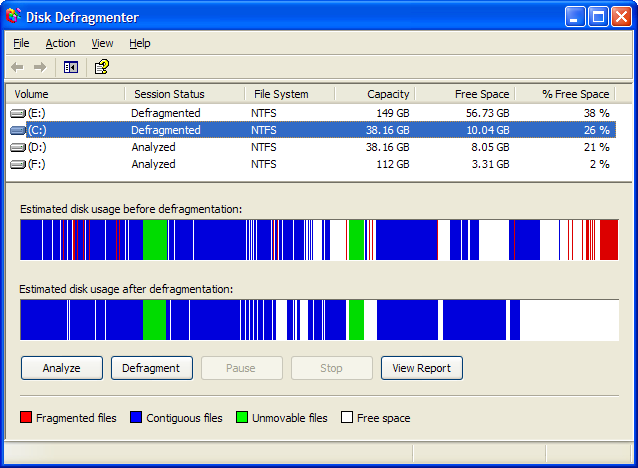Click the Free space legend label
This screenshot has height=468, width=638.
click(x=384, y=418)
